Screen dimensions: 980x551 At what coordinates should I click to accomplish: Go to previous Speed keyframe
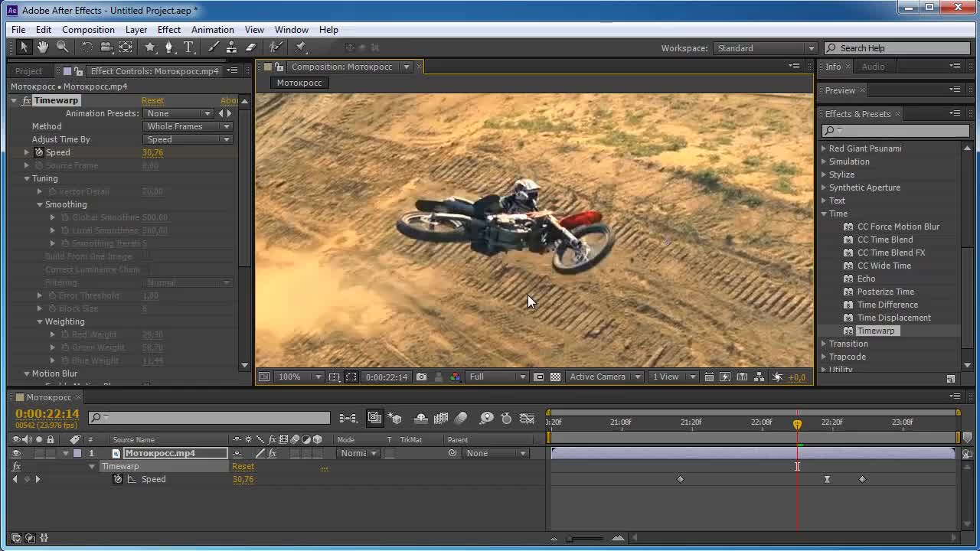point(15,479)
